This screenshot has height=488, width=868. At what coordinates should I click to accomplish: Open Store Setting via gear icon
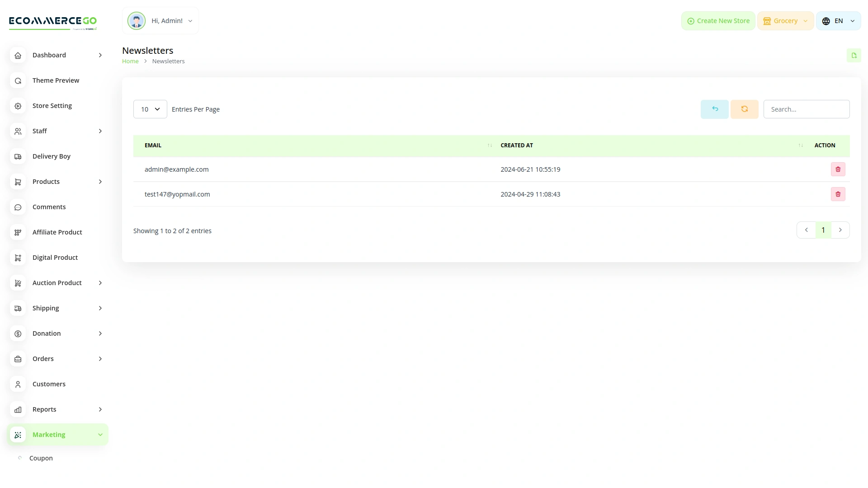point(18,106)
